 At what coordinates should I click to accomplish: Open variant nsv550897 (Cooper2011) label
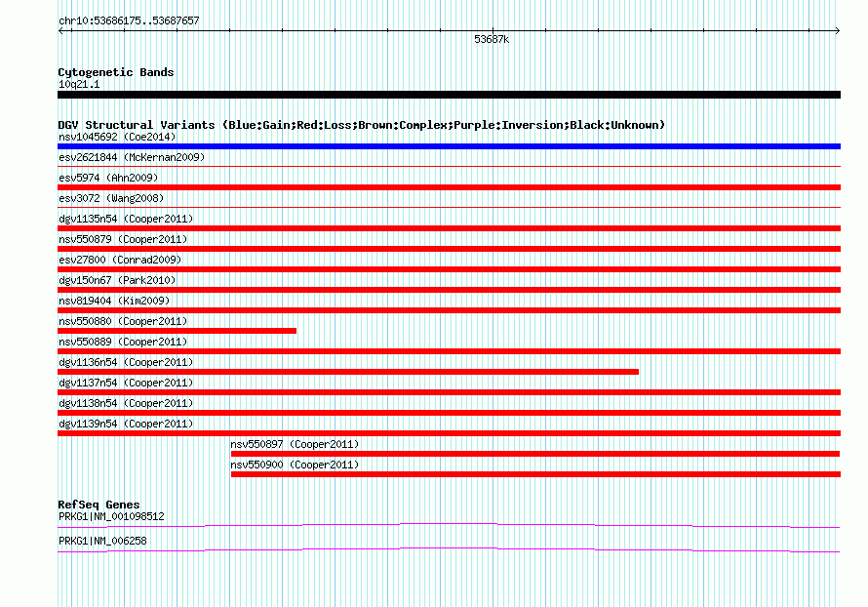296,444
